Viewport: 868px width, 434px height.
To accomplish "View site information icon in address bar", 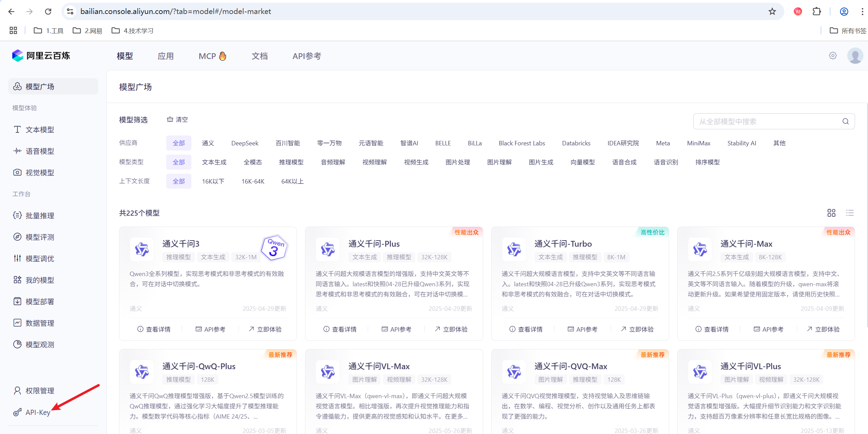I will pyautogui.click(x=70, y=12).
